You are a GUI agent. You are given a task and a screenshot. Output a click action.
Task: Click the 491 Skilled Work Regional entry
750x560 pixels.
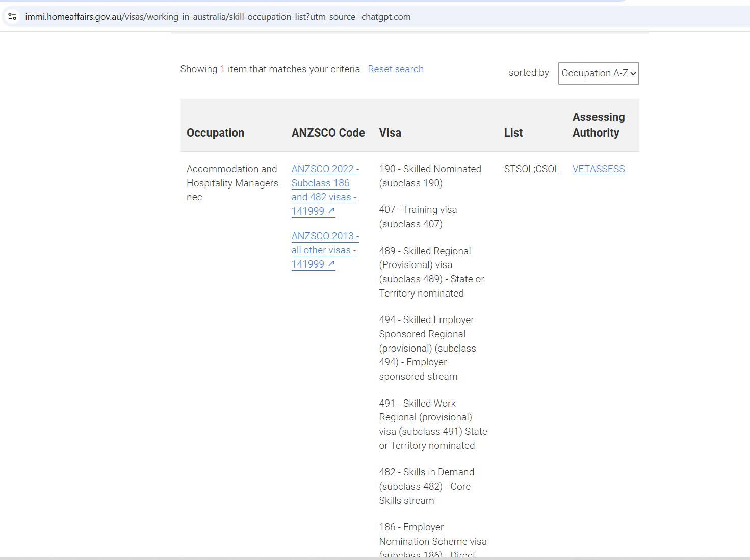[x=433, y=424]
